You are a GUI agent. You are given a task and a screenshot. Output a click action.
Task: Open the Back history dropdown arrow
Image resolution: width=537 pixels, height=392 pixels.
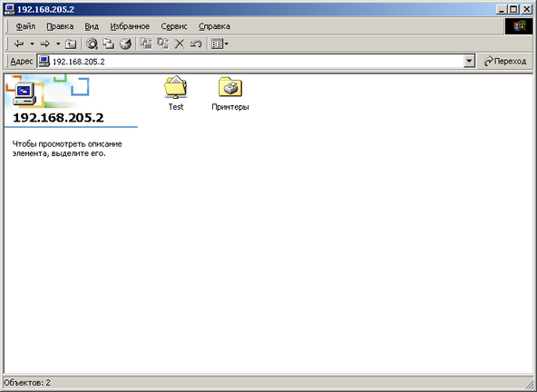[32, 44]
